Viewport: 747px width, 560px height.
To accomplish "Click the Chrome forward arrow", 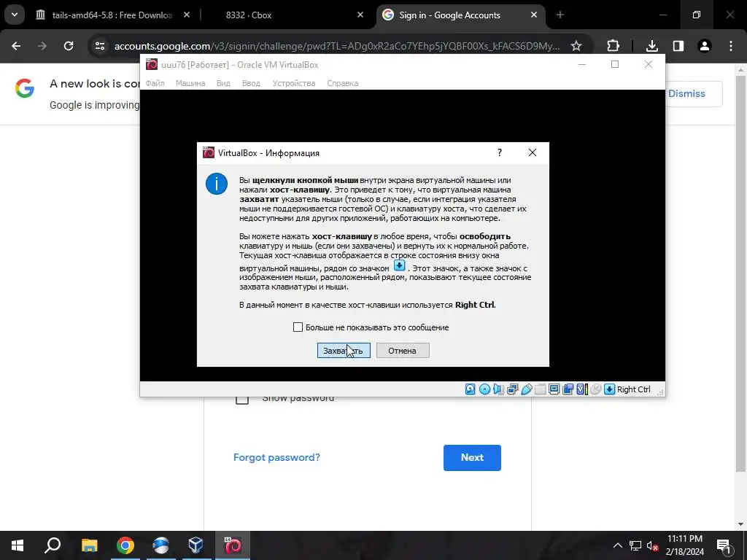I will click(42, 46).
